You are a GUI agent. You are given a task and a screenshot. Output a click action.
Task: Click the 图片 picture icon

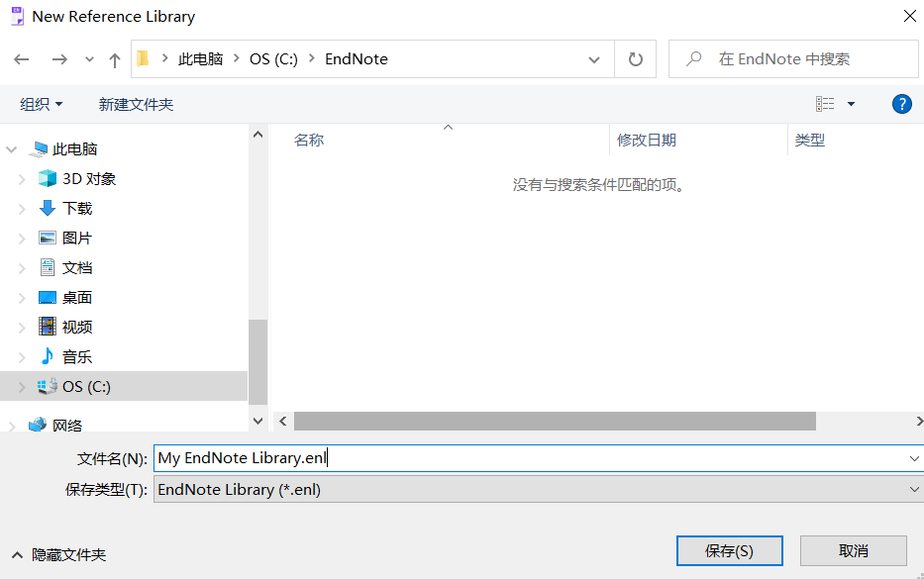tap(48, 238)
